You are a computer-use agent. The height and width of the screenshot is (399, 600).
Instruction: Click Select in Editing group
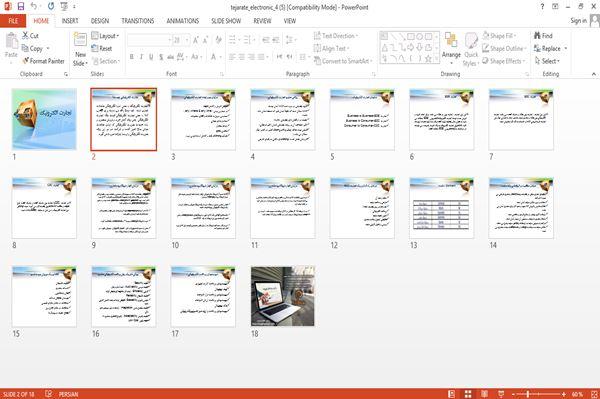pos(547,61)
